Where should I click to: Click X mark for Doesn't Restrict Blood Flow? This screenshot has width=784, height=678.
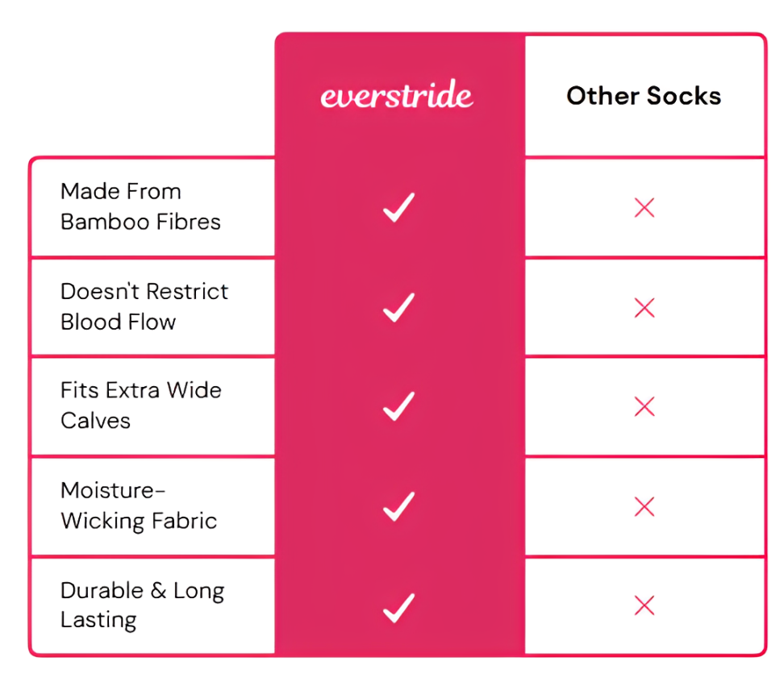click(644, 307)
